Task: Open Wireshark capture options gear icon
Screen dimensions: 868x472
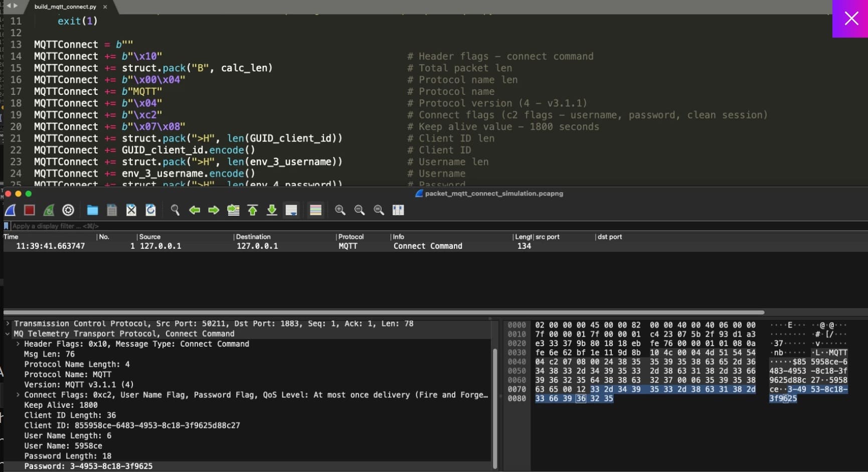Action: tap(68, 210)
